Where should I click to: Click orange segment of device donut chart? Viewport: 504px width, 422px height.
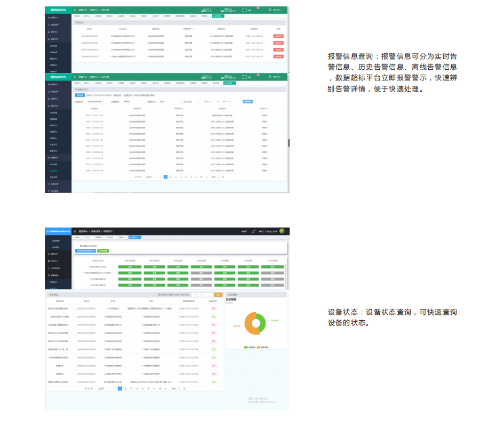pos(248,324)
